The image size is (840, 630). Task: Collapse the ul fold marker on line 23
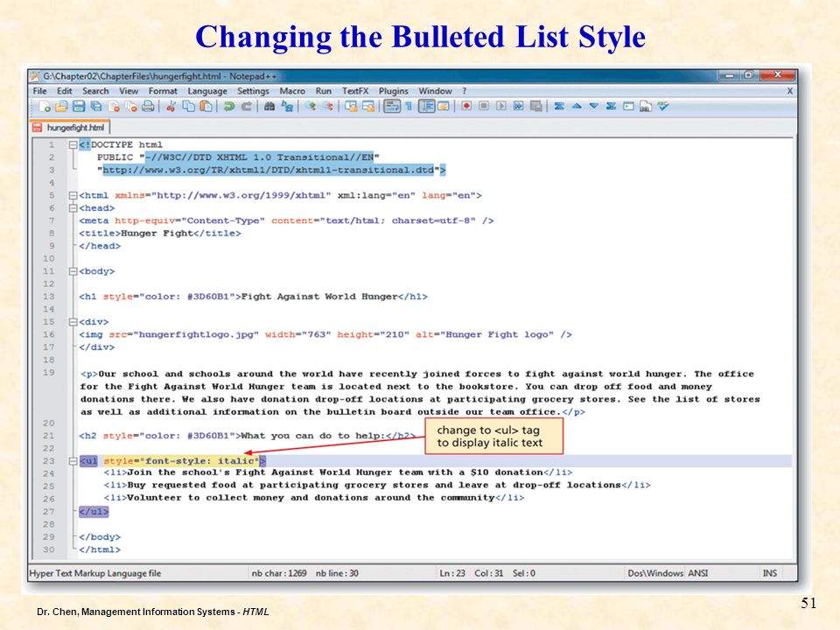(x=73, y=461)
